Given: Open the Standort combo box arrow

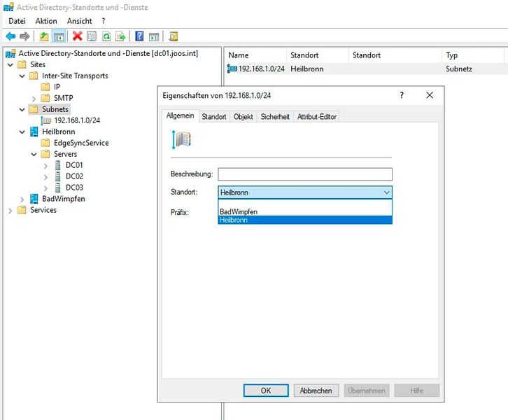Looking at the screenshot, I should pos(386,192).
